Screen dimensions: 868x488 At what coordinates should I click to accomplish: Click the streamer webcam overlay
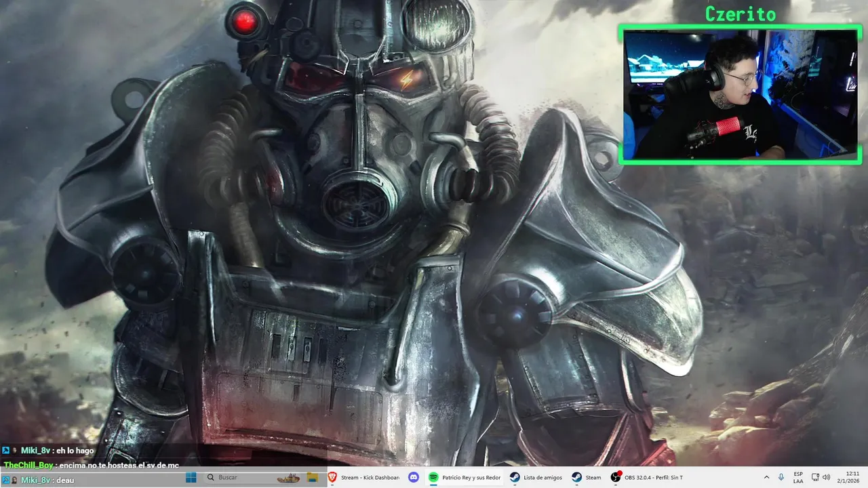pyautogui.click(x=740, y=94)
